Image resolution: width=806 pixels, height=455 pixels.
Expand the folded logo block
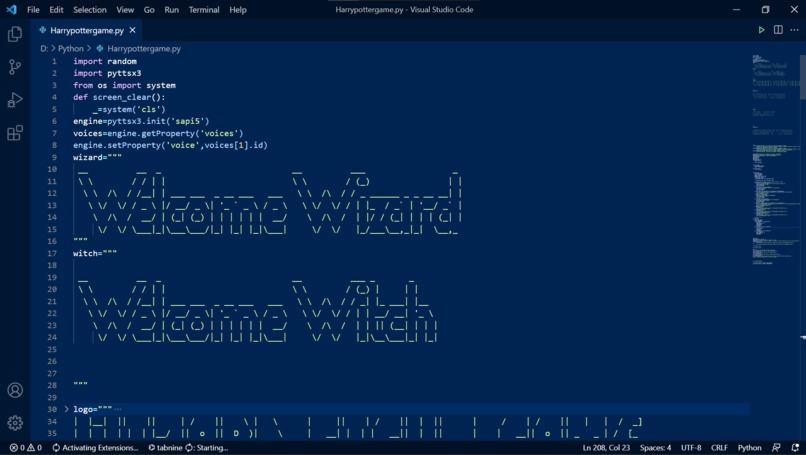(x=66, y=409)
